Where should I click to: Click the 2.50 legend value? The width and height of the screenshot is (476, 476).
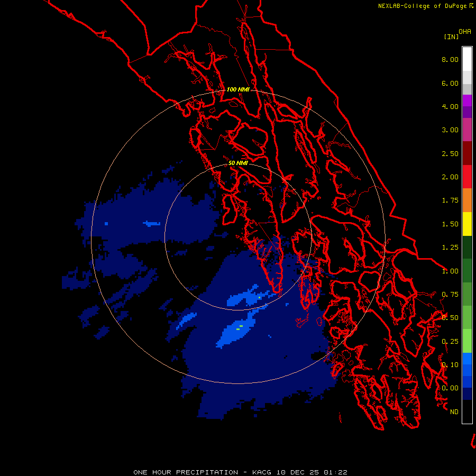click(450, 153)
